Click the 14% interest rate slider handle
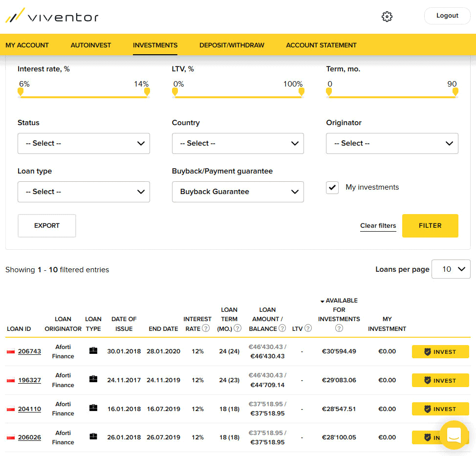This screenshot has width=476, height=456. (x=147, y=93)
